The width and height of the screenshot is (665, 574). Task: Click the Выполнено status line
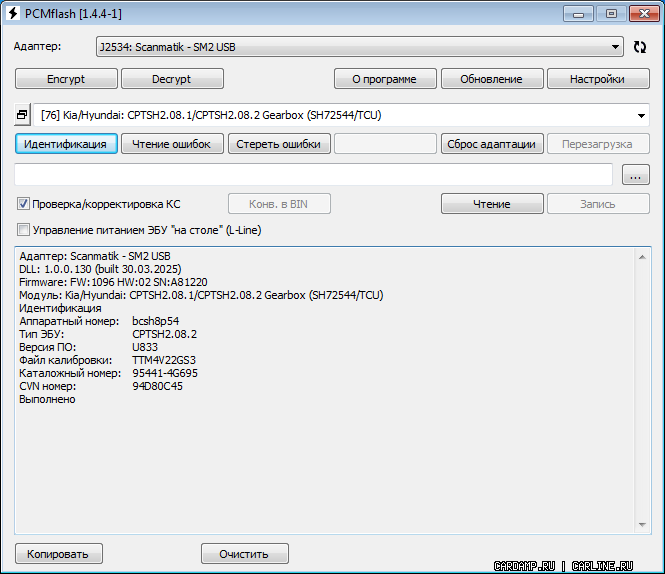pos(47,399)
